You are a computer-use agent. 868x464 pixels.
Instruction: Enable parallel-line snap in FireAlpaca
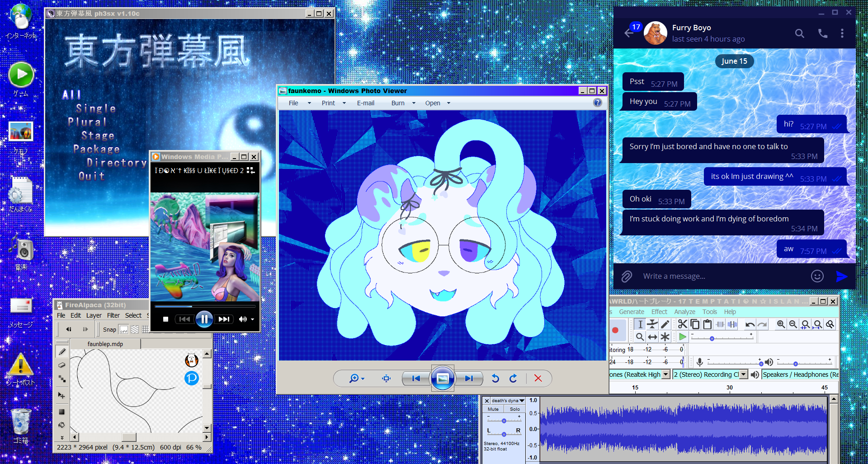135,329
